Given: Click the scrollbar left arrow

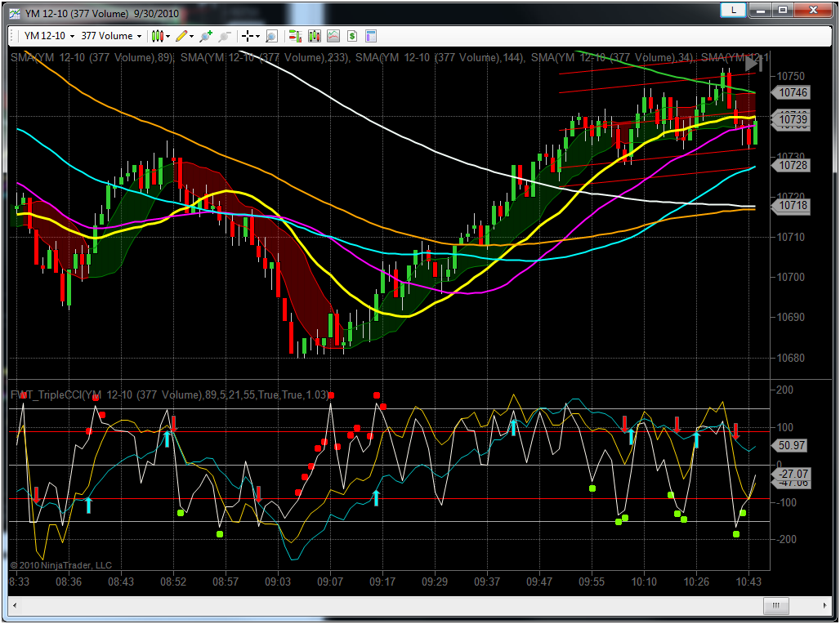Looking at the screenshot, I should (15, 605).
